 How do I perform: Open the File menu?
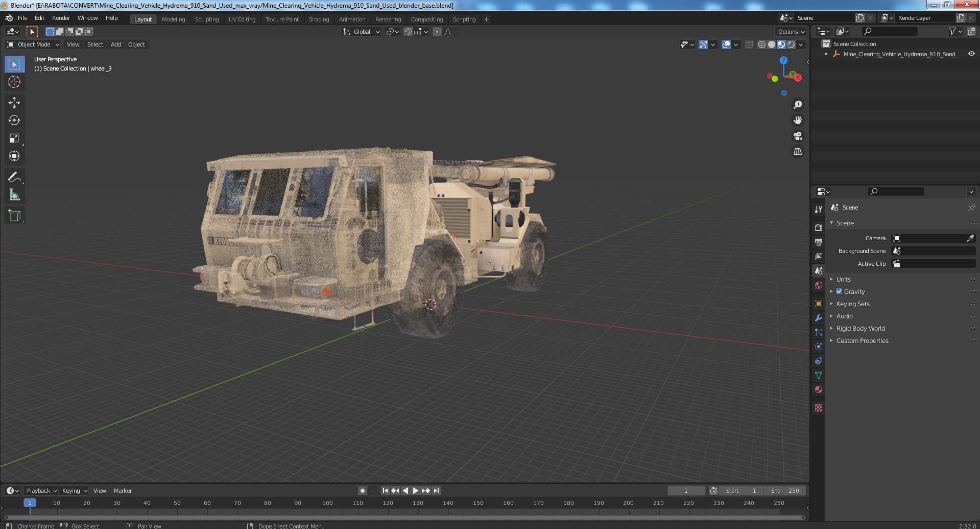coord(22,18)
